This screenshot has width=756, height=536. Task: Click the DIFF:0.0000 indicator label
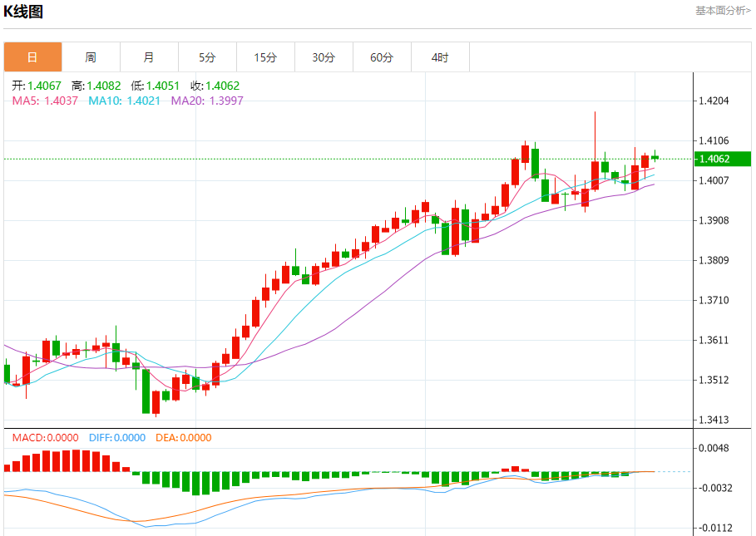tap(117, 438)
